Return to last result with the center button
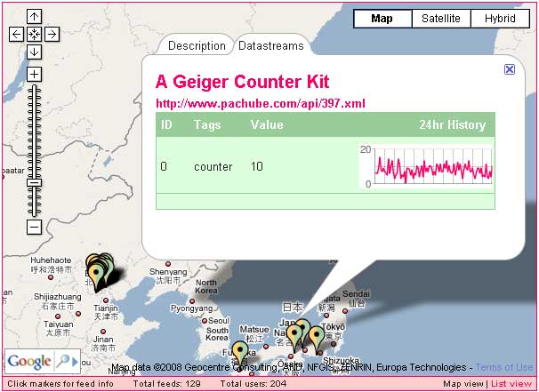Viewport: 539px width, 392px height. click(x=34, y=34)
